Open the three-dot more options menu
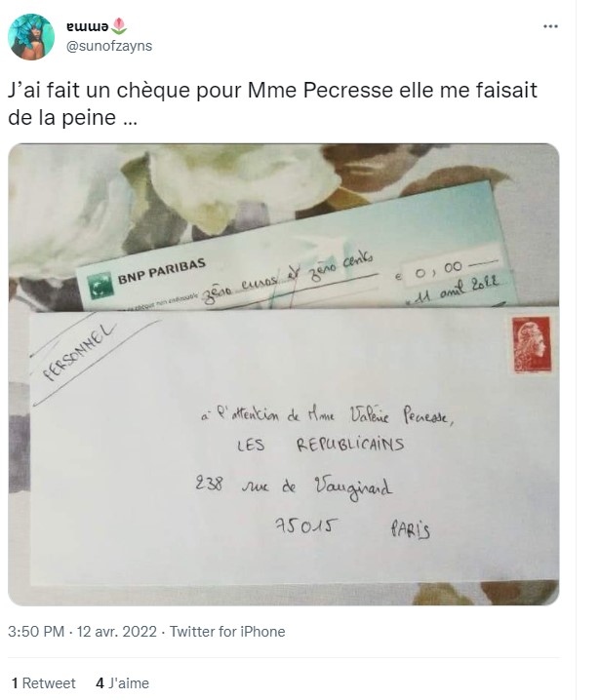 pos(550,26)
